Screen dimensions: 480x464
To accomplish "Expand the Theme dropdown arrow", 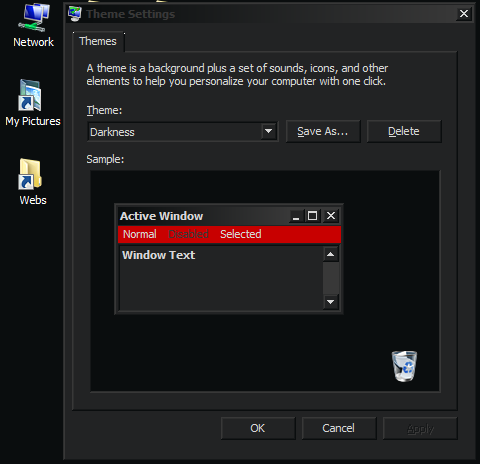I will tap(268, 132).
